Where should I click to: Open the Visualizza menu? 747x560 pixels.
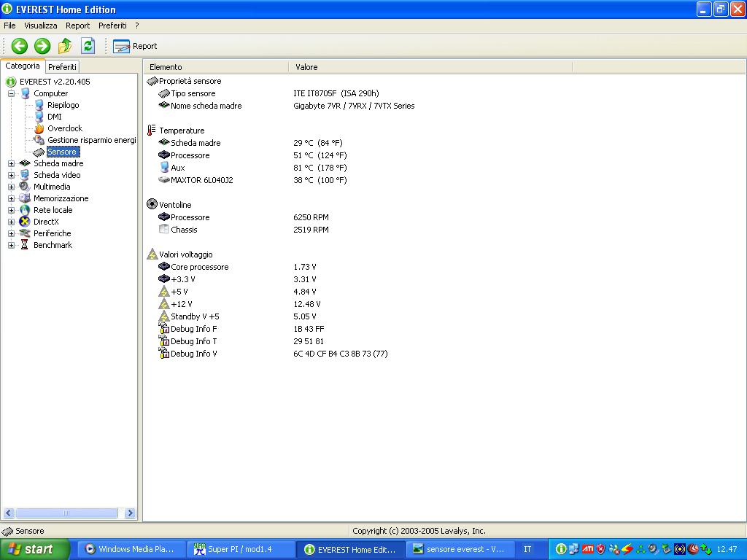(x=41, y=26)
